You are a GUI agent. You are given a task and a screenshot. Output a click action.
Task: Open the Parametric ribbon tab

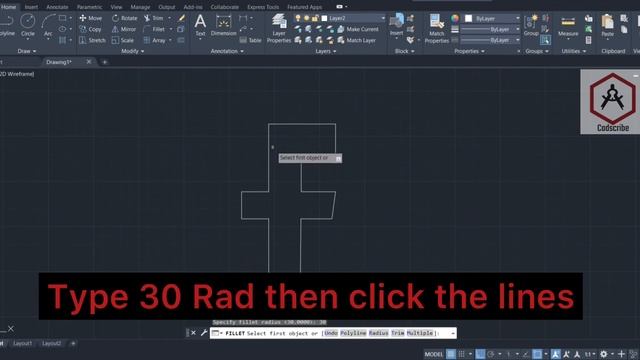tap(89, 7)
